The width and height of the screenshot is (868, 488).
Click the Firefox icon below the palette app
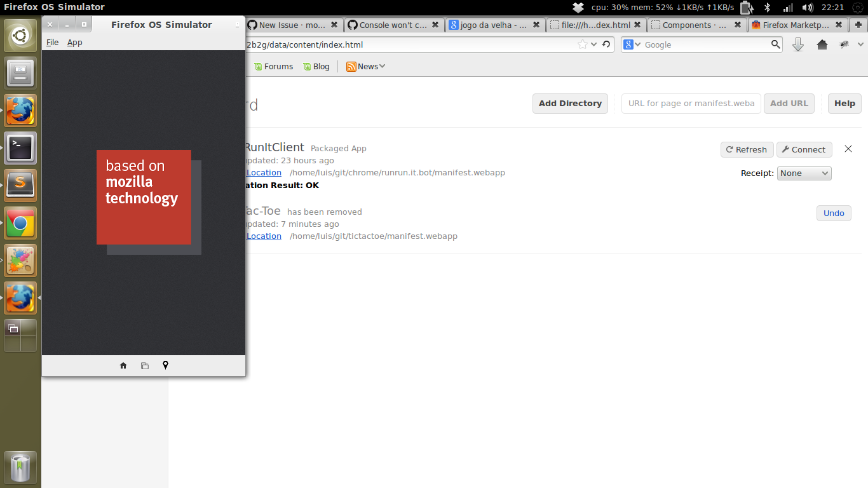pos(20,298)
